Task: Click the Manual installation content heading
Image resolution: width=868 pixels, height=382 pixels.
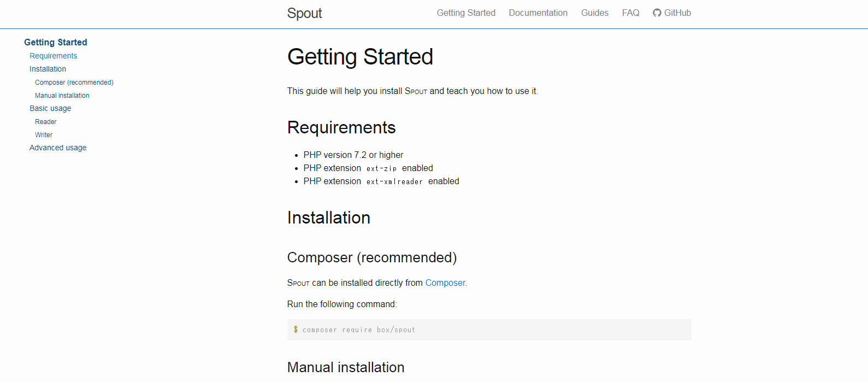Action: [x=346, y=367]
